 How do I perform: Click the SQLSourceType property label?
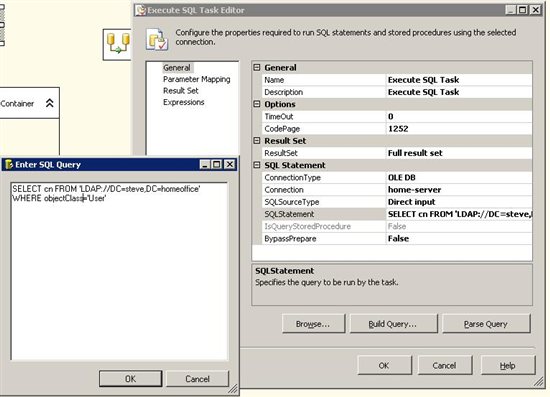click(291, 202)
